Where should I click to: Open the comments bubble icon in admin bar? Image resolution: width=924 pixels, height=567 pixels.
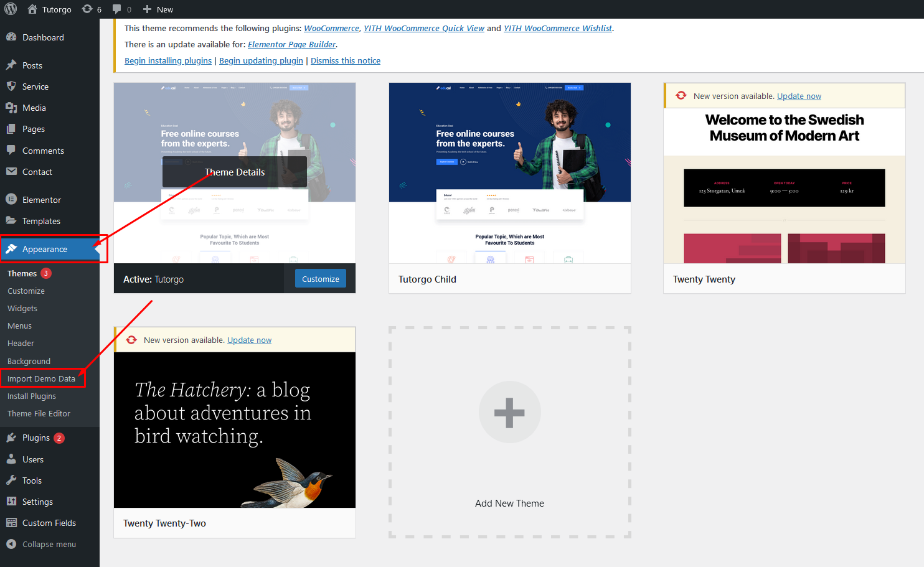(x=116, y=9)
